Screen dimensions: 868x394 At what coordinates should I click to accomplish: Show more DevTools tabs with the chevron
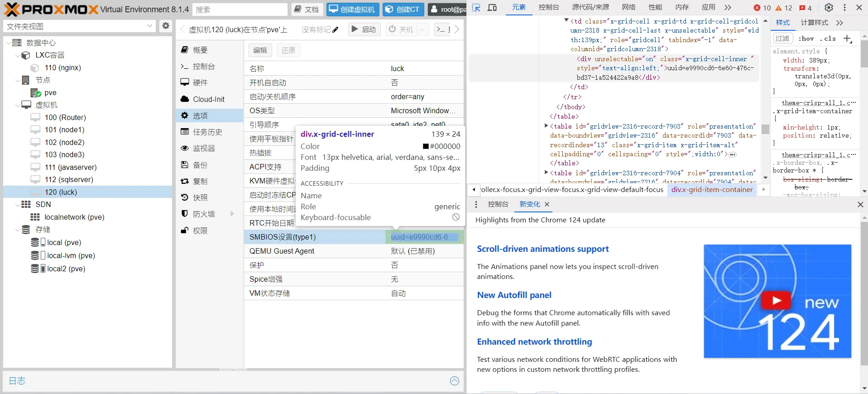tap(727, 8)
